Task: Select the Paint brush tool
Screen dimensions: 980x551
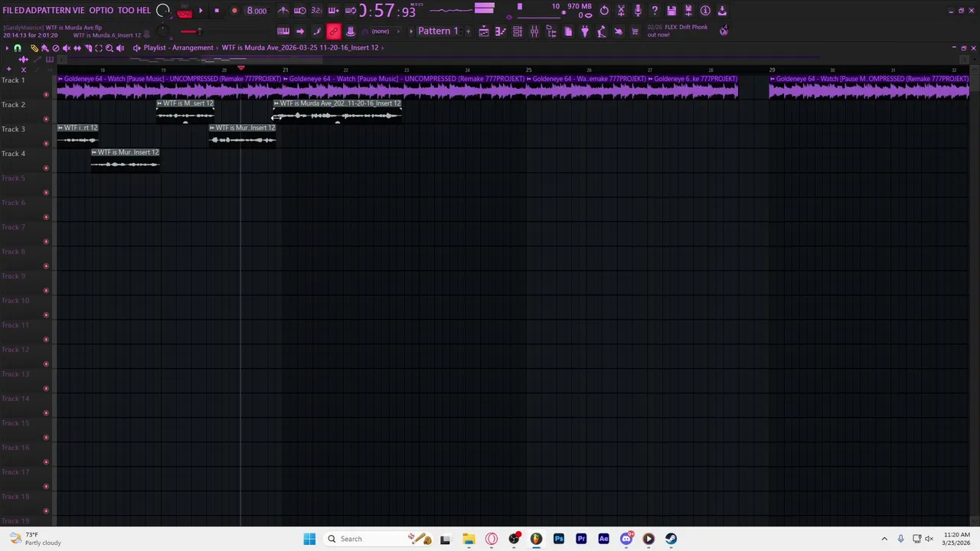Action: 45,47
